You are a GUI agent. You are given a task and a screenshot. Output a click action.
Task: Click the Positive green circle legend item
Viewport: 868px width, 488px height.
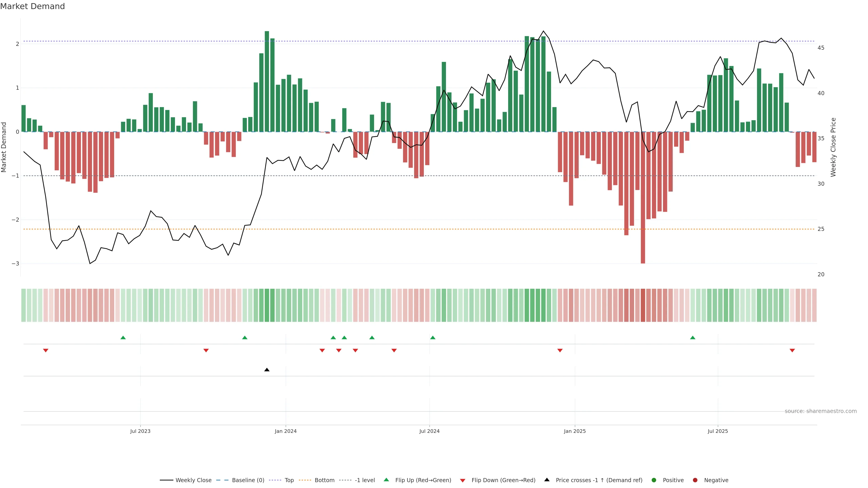(654, 480)
